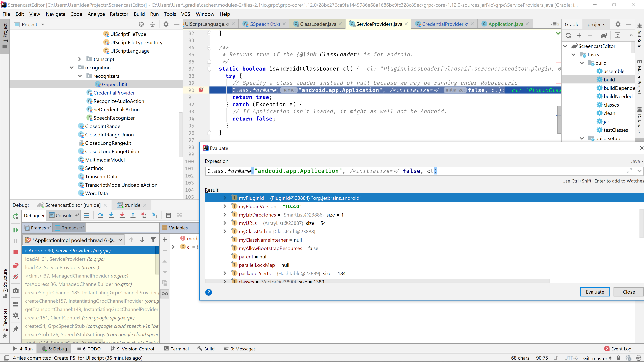
Task: Stop debugging with the red square
Action: (15, 252)
